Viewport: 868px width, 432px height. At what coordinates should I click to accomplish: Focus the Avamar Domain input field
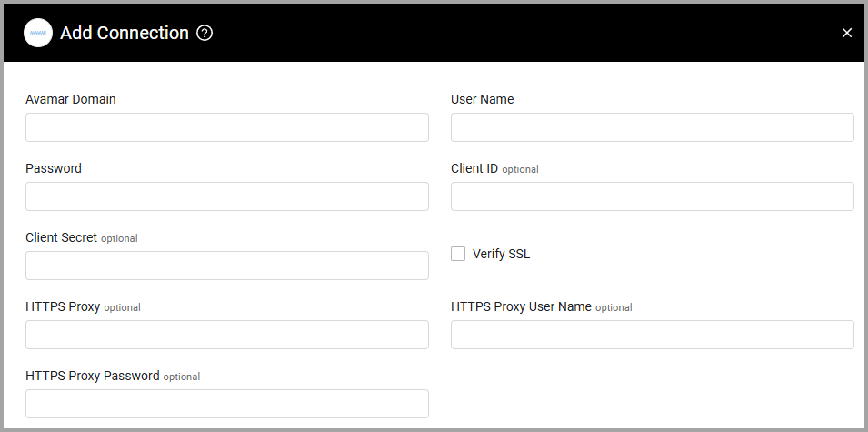coord(227,127)
